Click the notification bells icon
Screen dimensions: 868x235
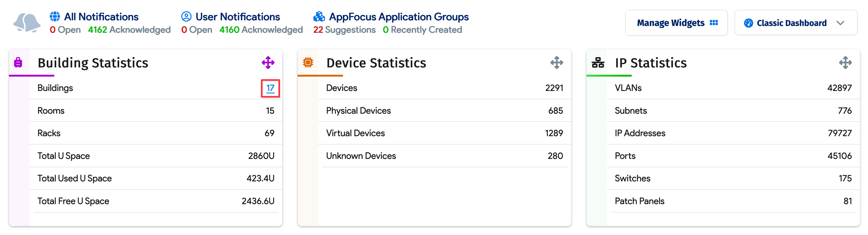click(27, 23)
